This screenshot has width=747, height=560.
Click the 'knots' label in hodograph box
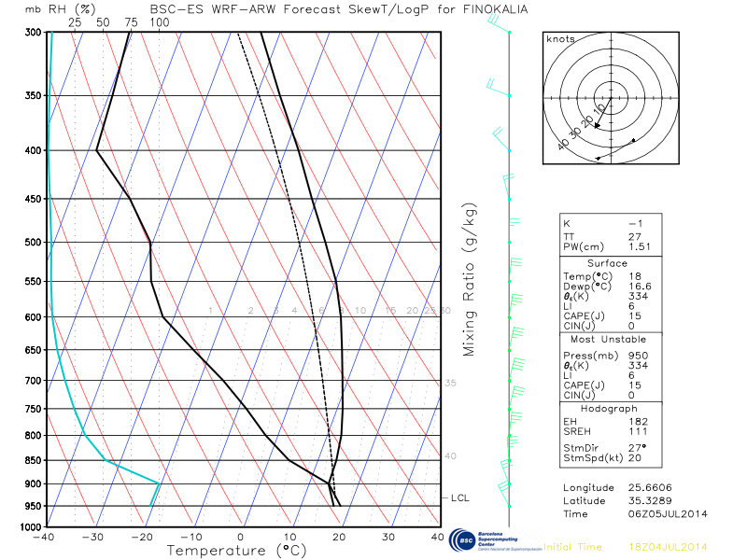coord(560,39)
